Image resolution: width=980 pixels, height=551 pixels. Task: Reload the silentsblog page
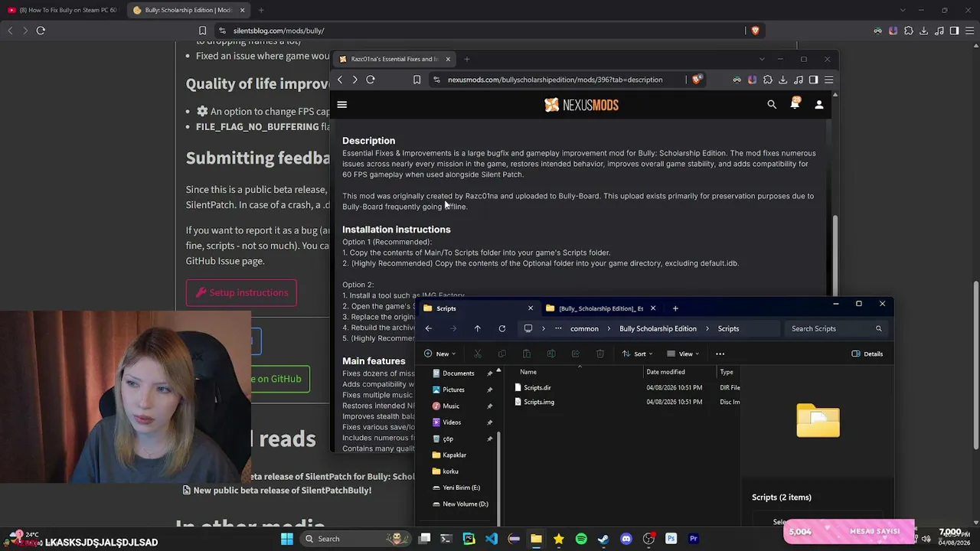[x=41, y=31]
